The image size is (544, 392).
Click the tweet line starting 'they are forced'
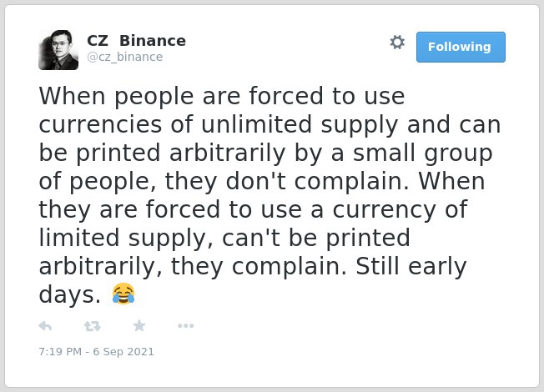coord(253,210)
